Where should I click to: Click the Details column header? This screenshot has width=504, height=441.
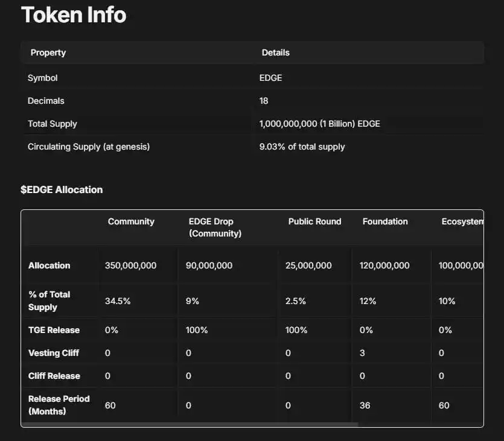pos(275,52)
